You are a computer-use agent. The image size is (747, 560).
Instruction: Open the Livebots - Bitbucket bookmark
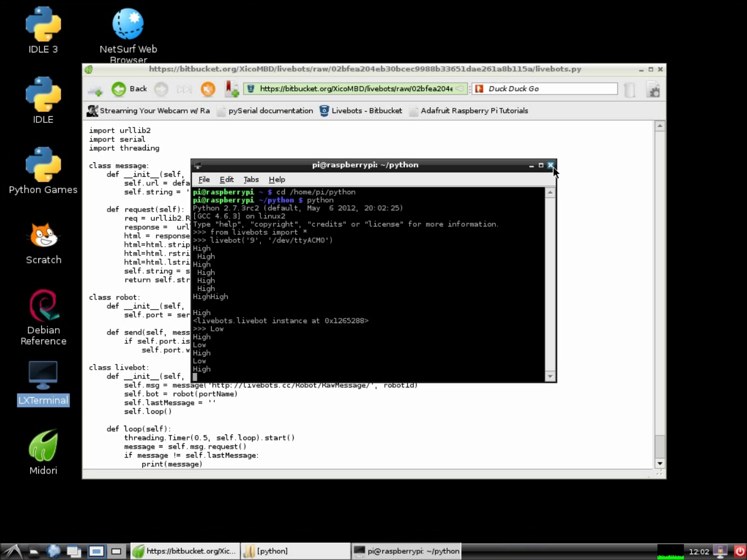point(361,110)
